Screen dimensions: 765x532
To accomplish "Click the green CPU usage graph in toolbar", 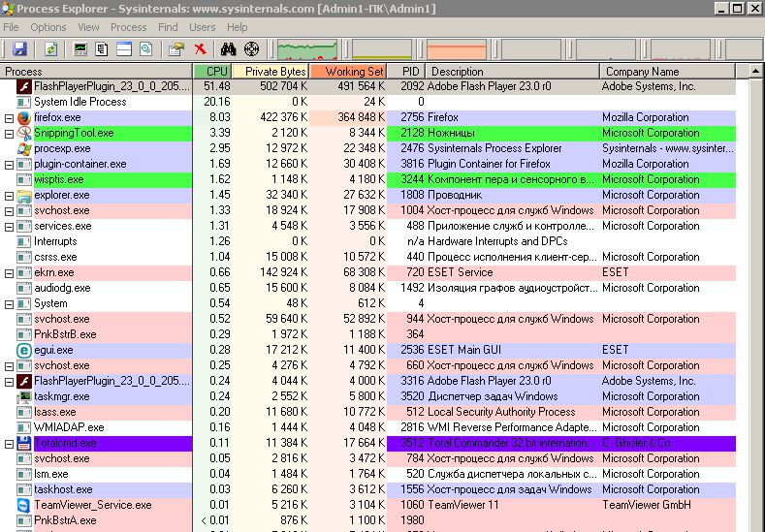I will 307,49.
